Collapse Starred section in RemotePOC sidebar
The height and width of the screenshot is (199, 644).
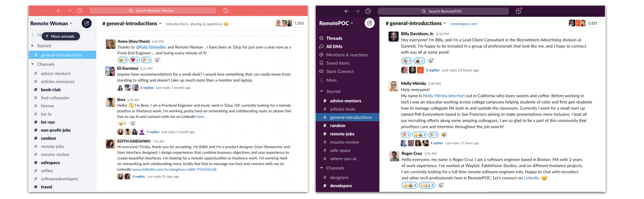(322, 91)
